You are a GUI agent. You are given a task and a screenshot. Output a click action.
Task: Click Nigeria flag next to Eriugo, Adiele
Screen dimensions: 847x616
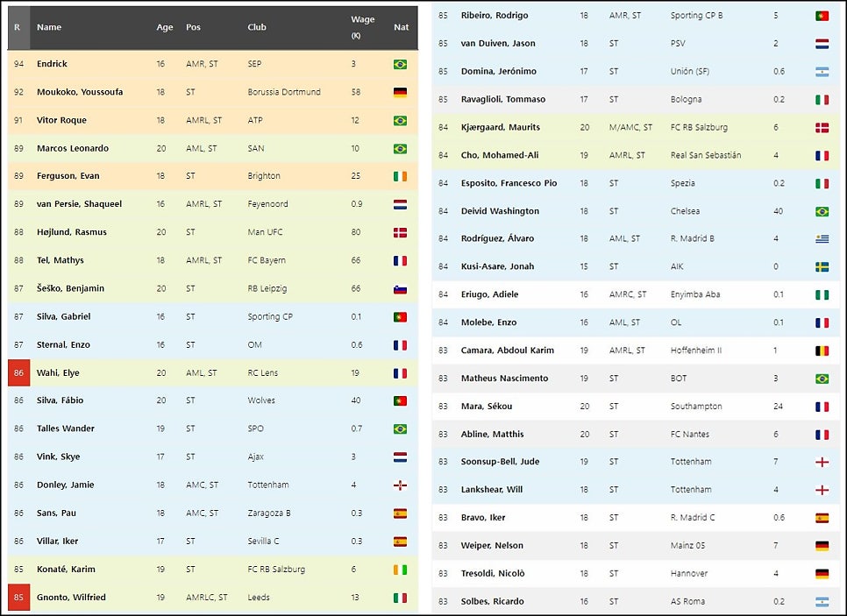(822, 294)
